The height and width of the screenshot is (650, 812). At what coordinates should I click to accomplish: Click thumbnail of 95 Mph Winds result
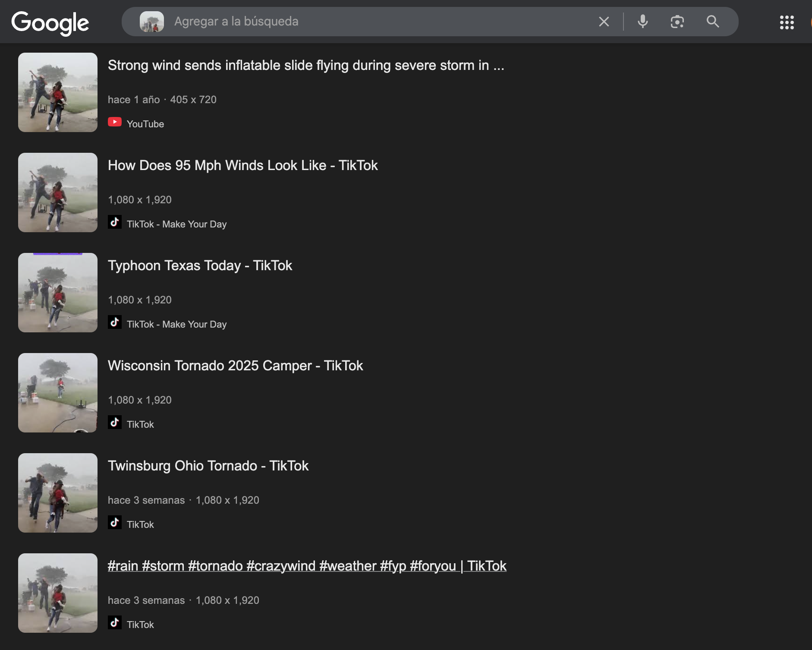tap(58, 192)
